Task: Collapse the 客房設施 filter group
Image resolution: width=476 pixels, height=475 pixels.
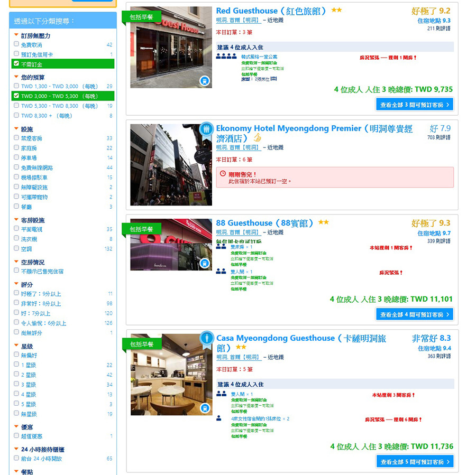Action: coord(16,219)
